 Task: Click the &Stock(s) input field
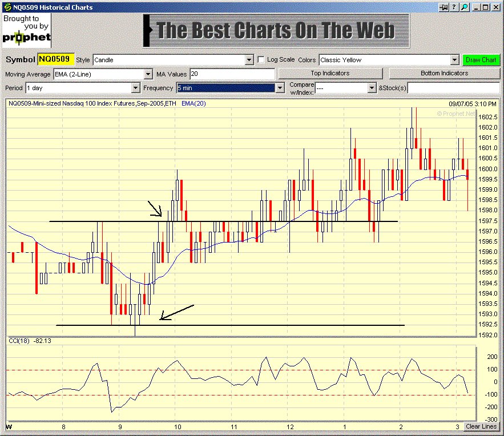click(x=454, y=88)
